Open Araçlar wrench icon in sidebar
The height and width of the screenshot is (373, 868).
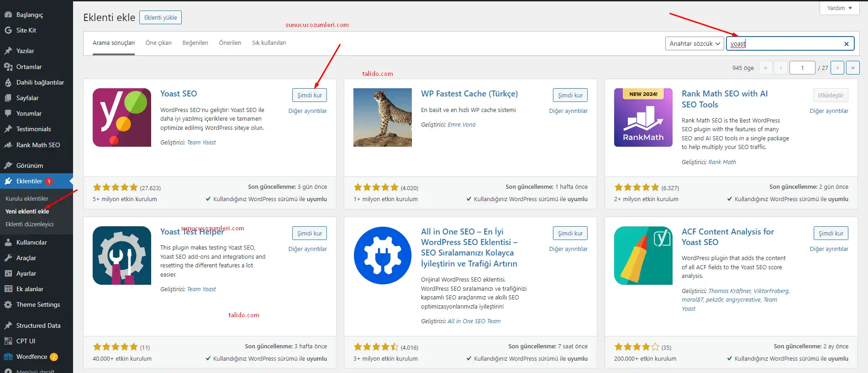point(8,258)
